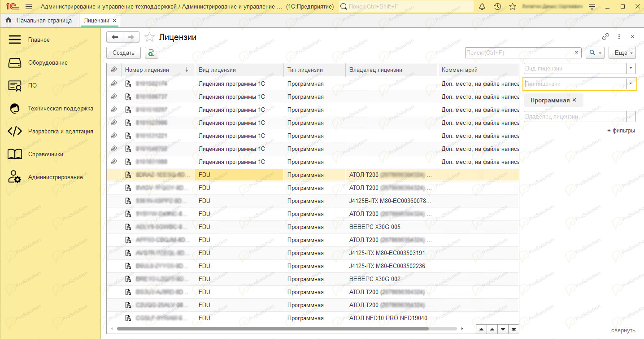Open the Еще dropdown menu
The image size is (644, 339).
point(622,53)
